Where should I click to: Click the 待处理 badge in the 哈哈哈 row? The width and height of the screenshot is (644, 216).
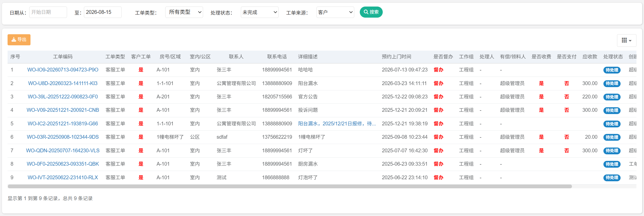(x=612, y=70)
